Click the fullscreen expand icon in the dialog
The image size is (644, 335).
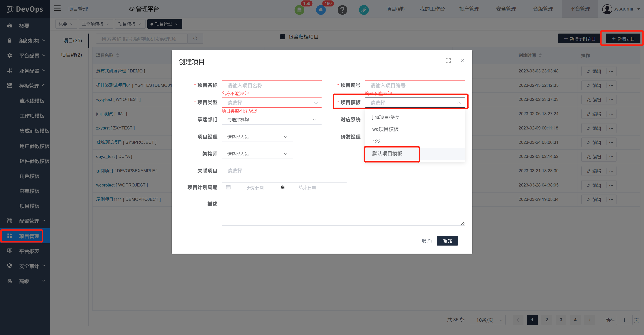[x=448, y=61]
